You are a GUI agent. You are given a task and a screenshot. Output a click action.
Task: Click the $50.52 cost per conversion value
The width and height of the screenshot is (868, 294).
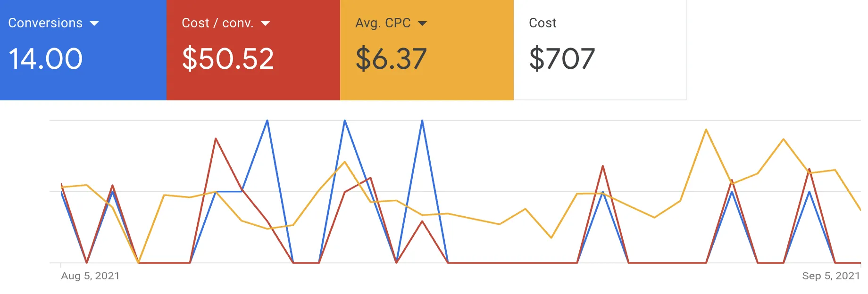pyautogui.click(x=228, y=59)
